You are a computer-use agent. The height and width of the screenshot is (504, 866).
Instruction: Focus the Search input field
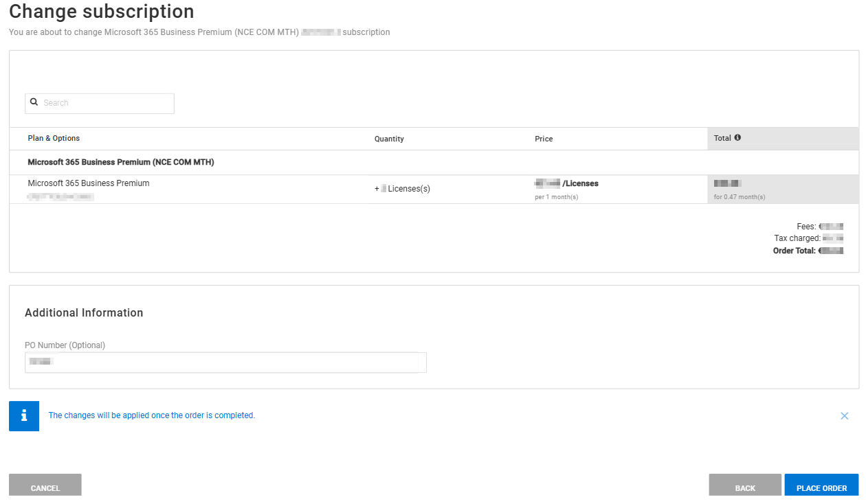tap(100, 103)
